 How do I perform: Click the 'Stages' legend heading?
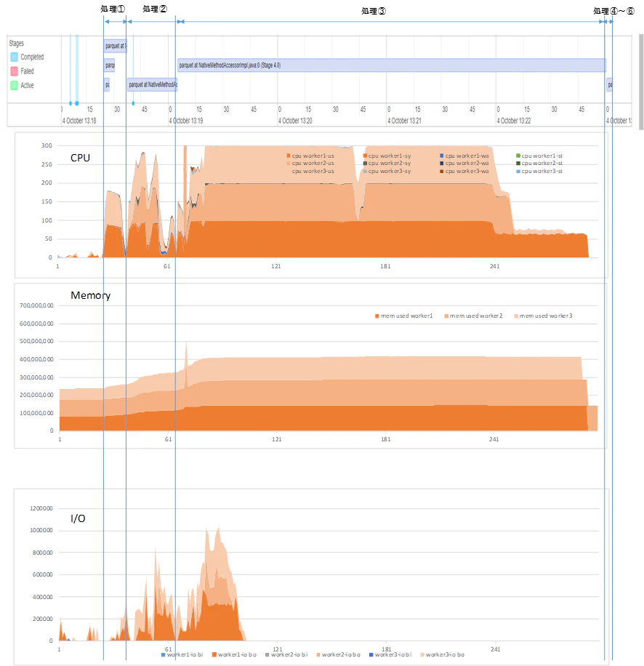click(x=17, y=44)
